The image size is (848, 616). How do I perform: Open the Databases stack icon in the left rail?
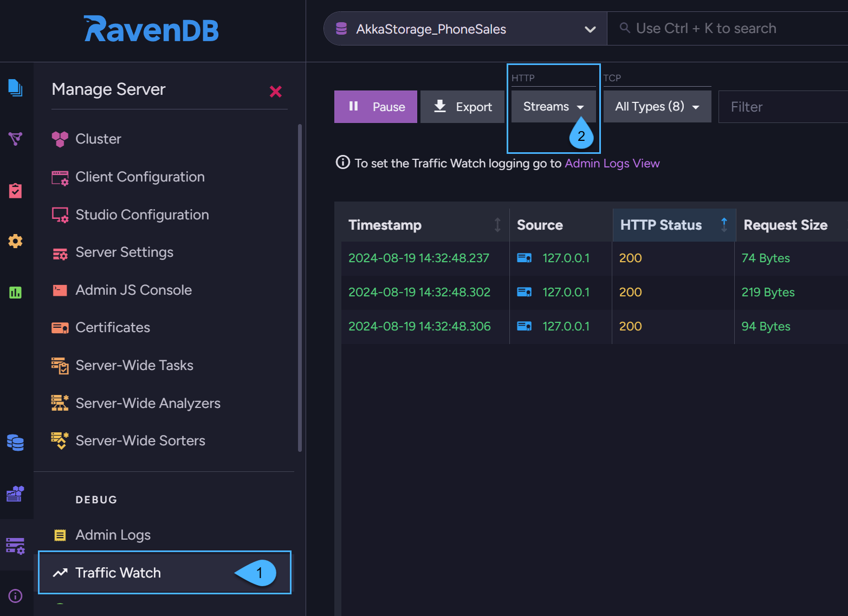pos(15,443)
